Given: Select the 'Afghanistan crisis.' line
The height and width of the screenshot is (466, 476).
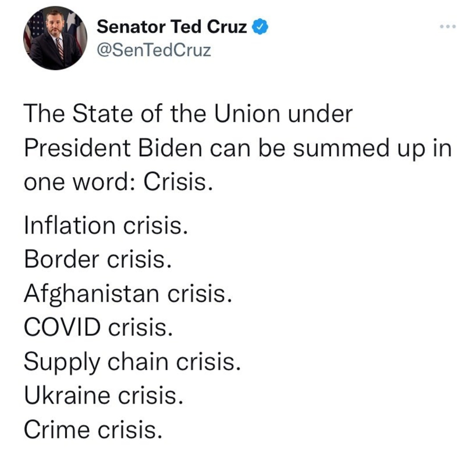Looking at the screenshot, I should [128, 293].
